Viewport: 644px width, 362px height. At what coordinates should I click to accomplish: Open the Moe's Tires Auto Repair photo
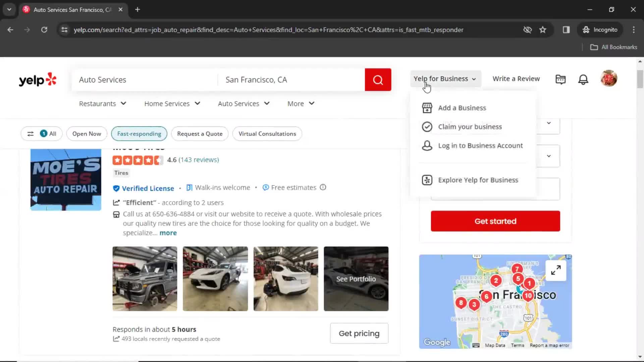pos(66,180)
